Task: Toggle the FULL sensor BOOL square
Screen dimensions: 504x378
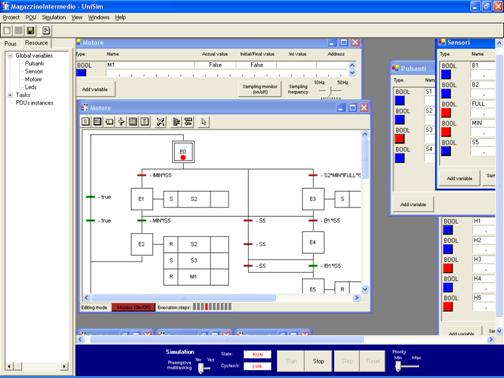Action: (446, 113)
